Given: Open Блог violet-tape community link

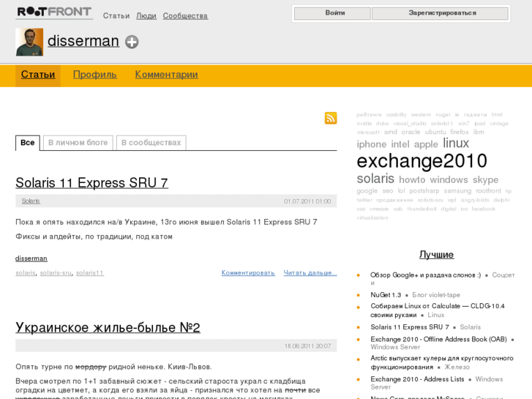Looking at the screenshot, I should tap(436, 295).
